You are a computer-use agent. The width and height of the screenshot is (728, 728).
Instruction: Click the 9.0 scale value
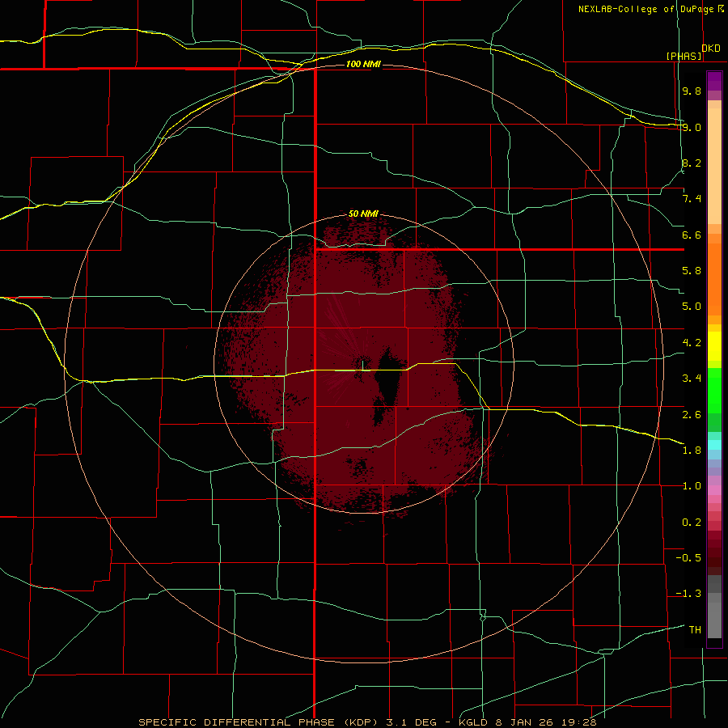692,127
